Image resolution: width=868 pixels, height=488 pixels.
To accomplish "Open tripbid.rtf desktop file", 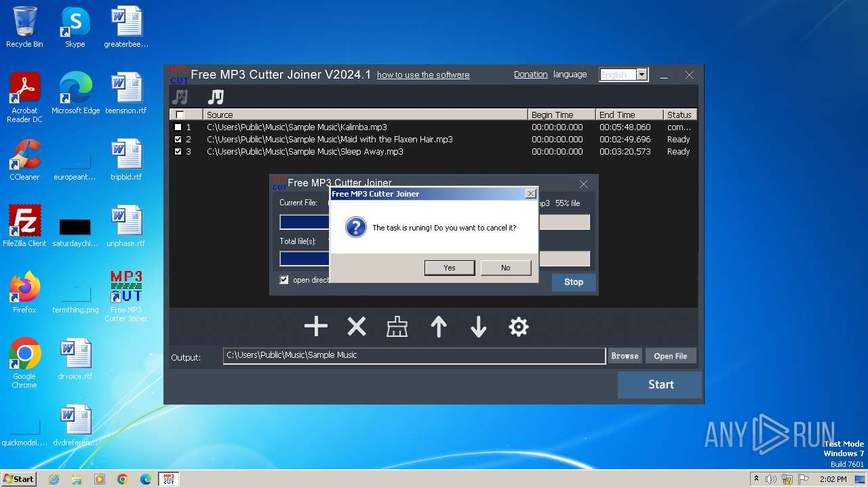I will click(126, 160).
